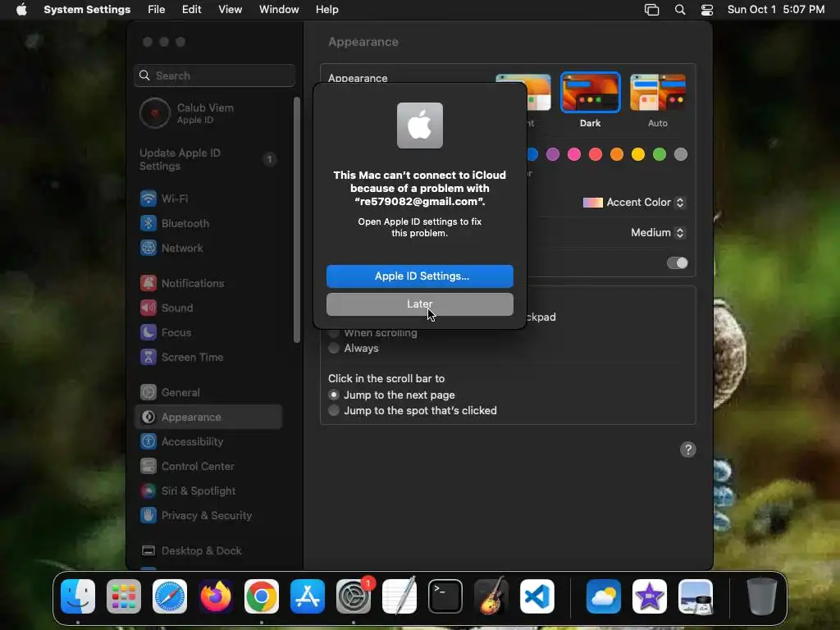Screen dimensions: 840x630
Task: Open Control Center in the menu bar
Action: tap(707, 10)
